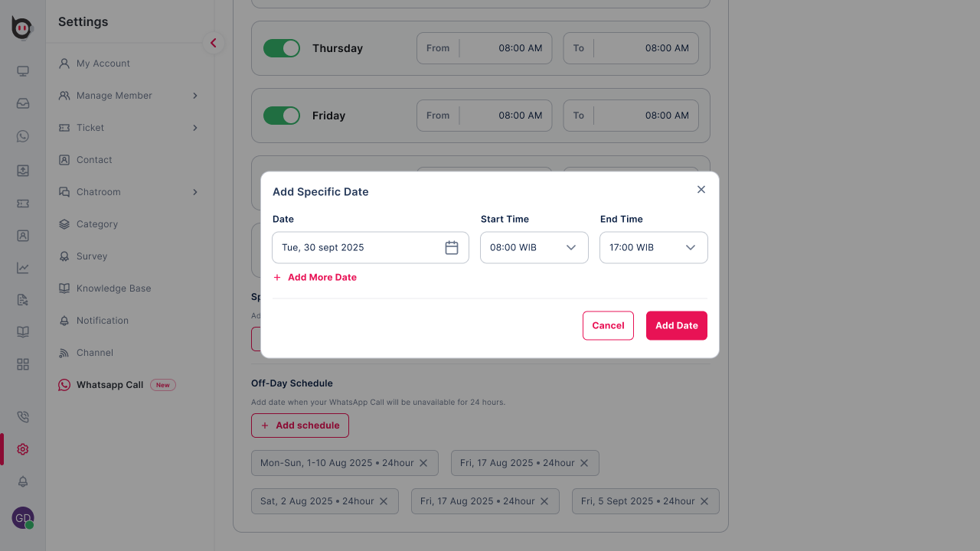This screenshot has height=551, width=980.
Task: Open Knowledge Base settings
Action: pyautogui.click(x=113, y=289)
